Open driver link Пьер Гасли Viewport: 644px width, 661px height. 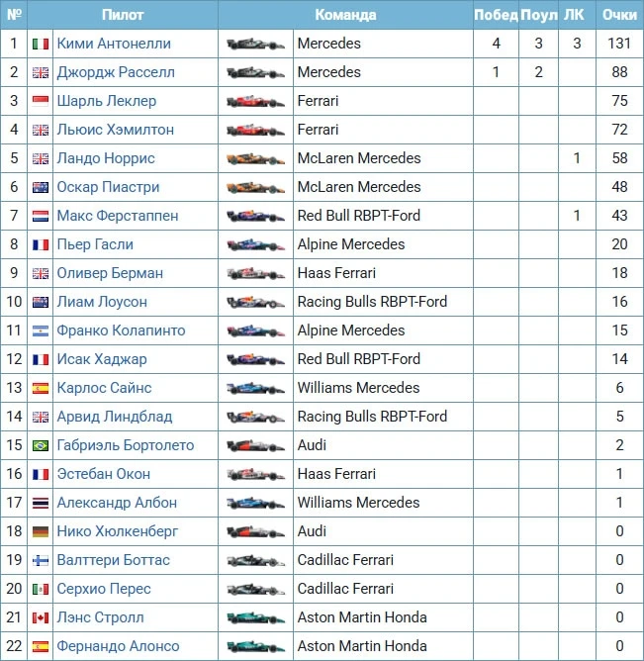95,244
